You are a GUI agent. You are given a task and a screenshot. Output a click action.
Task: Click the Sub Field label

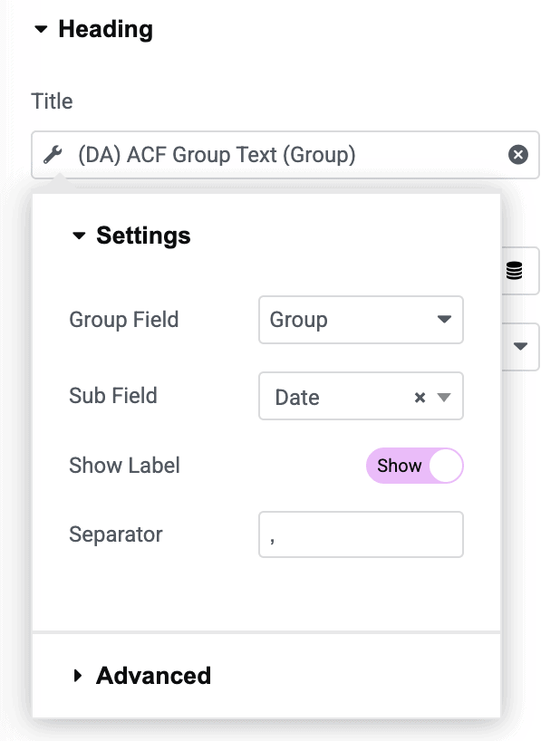pos(113,396)
